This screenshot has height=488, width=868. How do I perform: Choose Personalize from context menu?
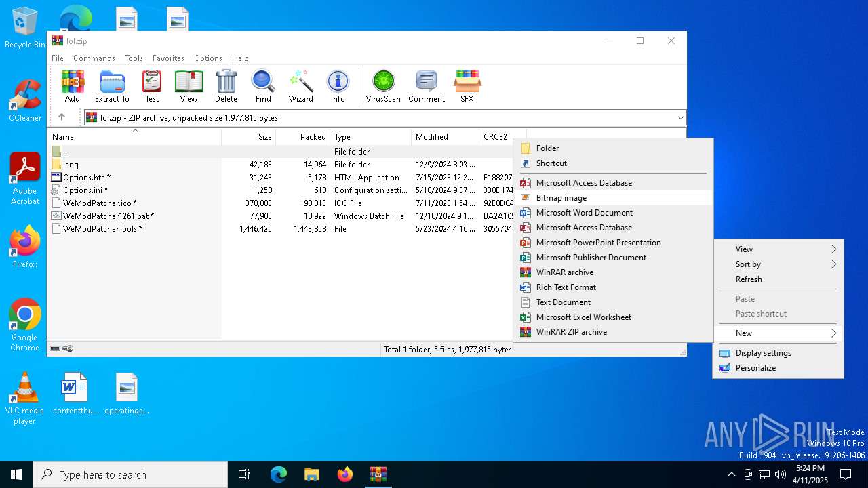778,368
